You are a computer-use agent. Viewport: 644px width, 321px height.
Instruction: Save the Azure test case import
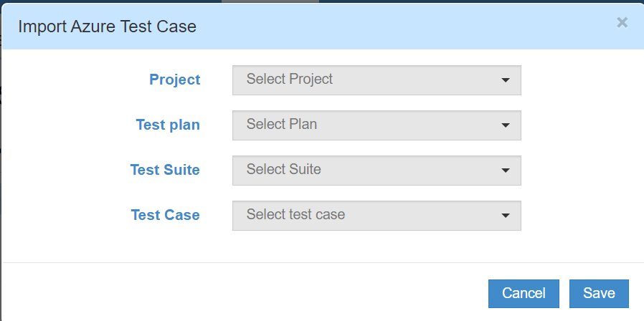click(x=599, y=293)
